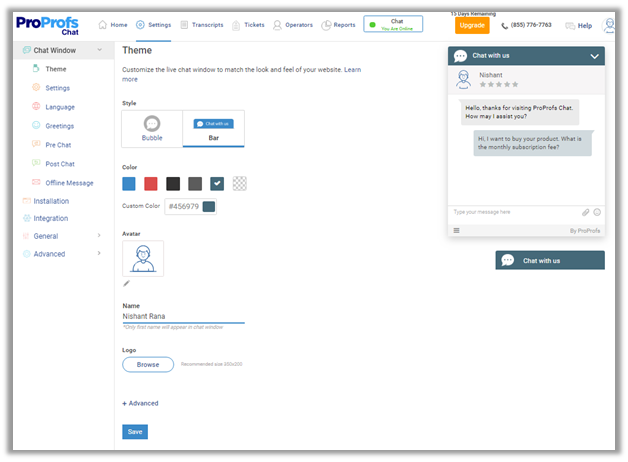The height and width of the screenshot is (462, 628).
Task: Click the emoji smiley icon in chat
Action: (x=597, y=212)
